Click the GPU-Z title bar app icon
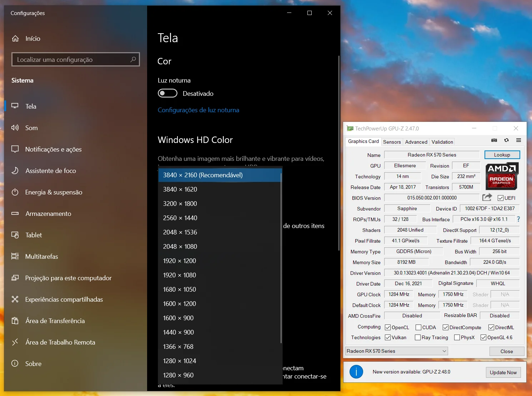 click(350, 128)
